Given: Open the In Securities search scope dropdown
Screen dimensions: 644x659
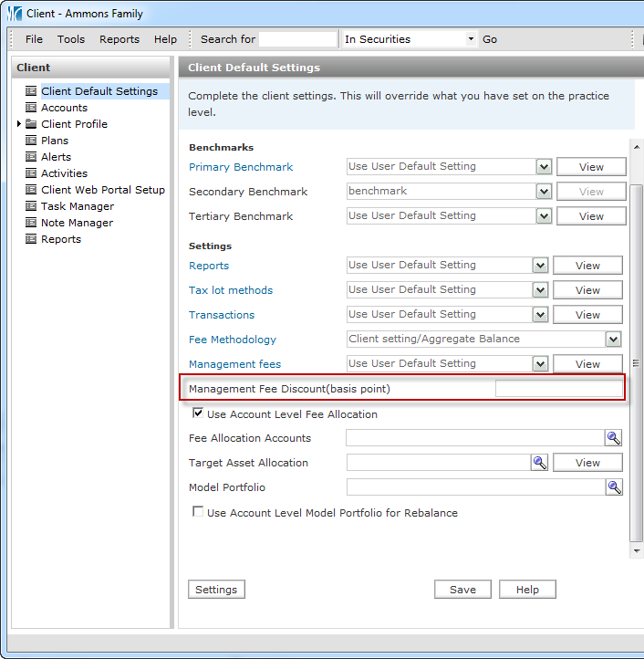Looking at the screenshot, I should 471,39.
